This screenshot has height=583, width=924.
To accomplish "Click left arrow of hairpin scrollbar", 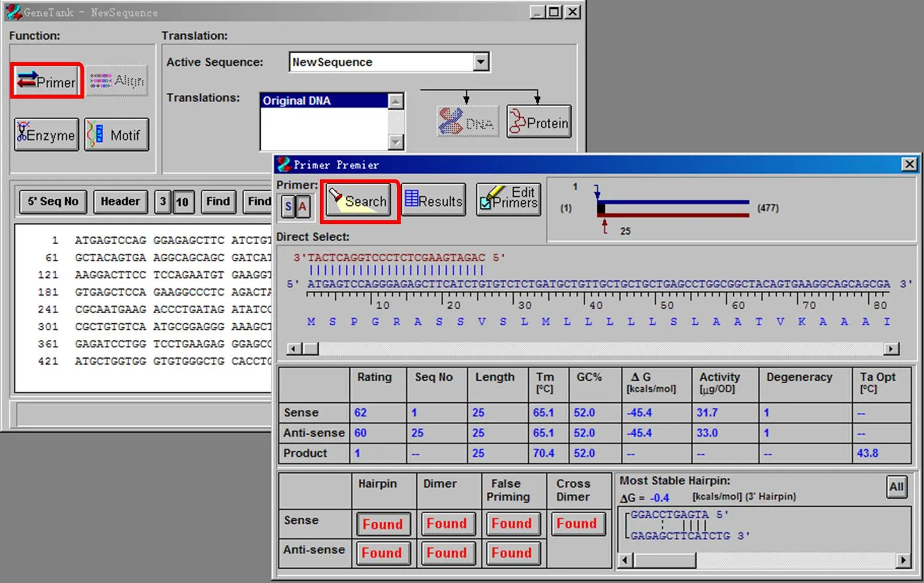I will (x=626, y=560).
